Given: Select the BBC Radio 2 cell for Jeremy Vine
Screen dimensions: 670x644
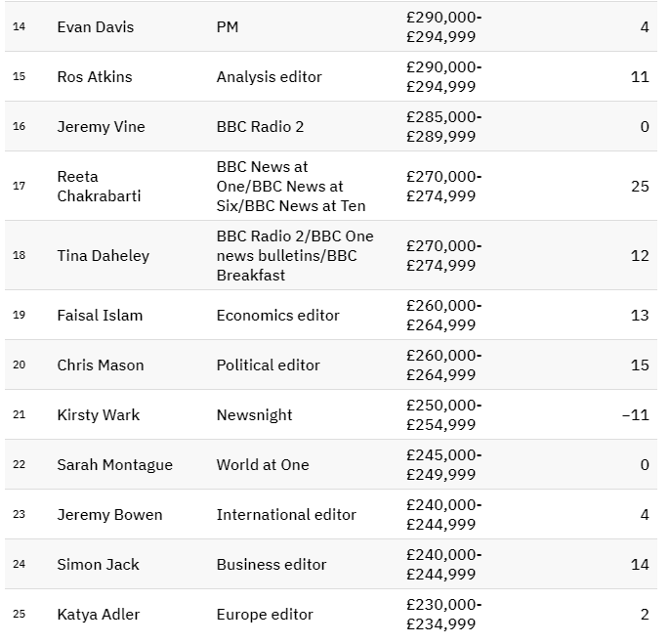Looking at the screenshot, I should (x=262, y=126).
